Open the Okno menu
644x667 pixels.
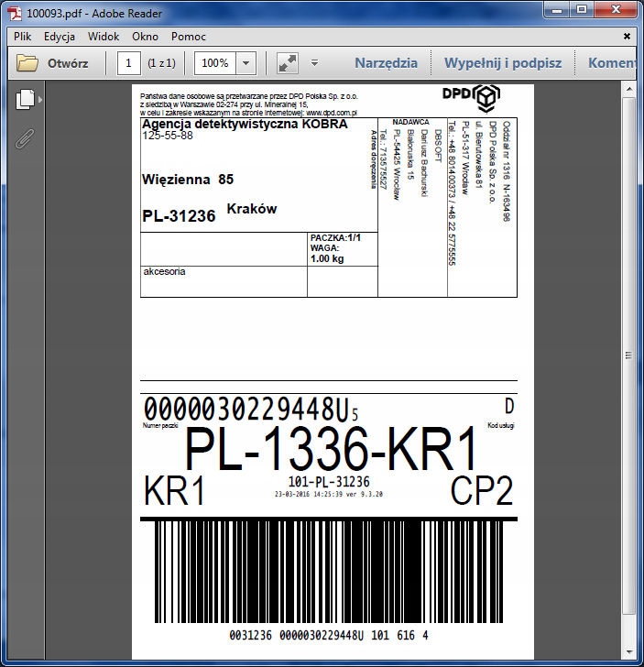tap(145, 37)
